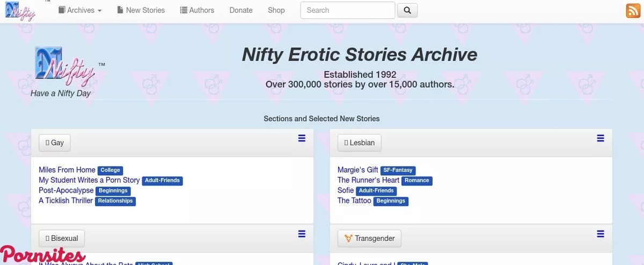
Task: Open the story link Miles From Home
Action: pyautogui.click(x=67, y=170)
